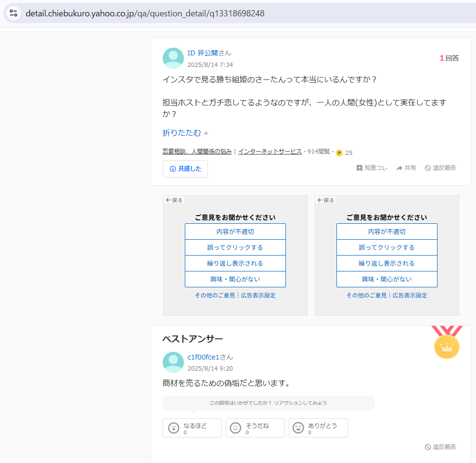Click the site info icon in address bar
Image resolution: width=476 pixels, height=463 pixels.
tap(13, 13)
